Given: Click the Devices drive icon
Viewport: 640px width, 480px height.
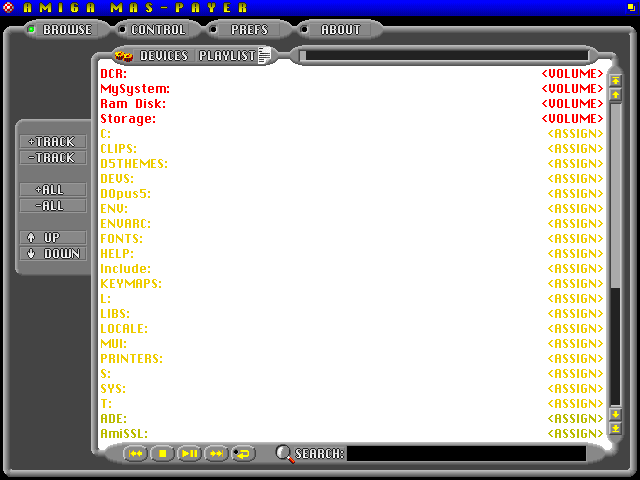Looking at the screenshot, I should click(x=124, y=56).
